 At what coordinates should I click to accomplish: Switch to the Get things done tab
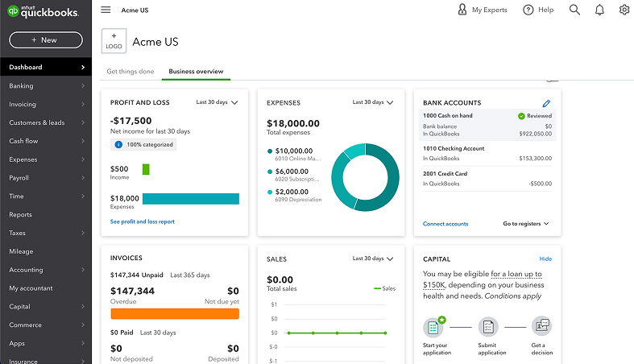pyautogui.click(x=131, y=72)
